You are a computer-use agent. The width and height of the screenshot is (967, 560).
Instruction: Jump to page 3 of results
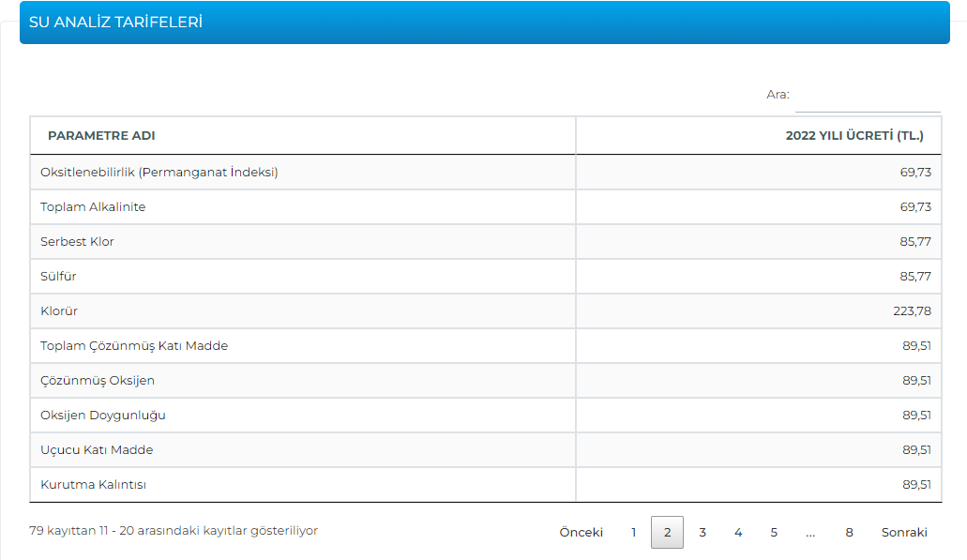(x=703, y=533)
